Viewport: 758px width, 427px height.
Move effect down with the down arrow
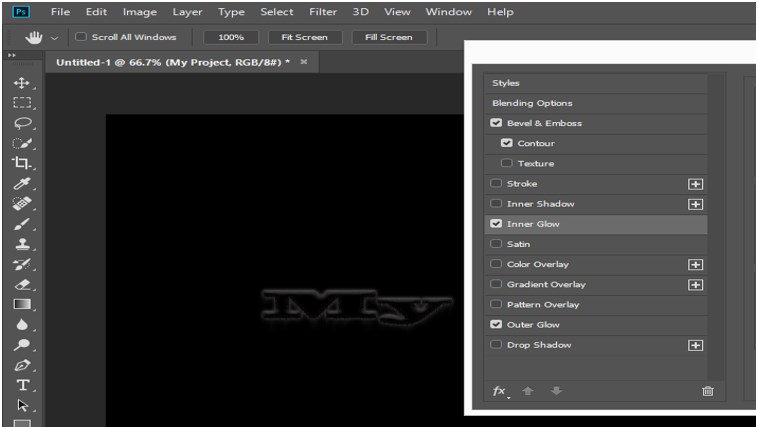(556, 391)
